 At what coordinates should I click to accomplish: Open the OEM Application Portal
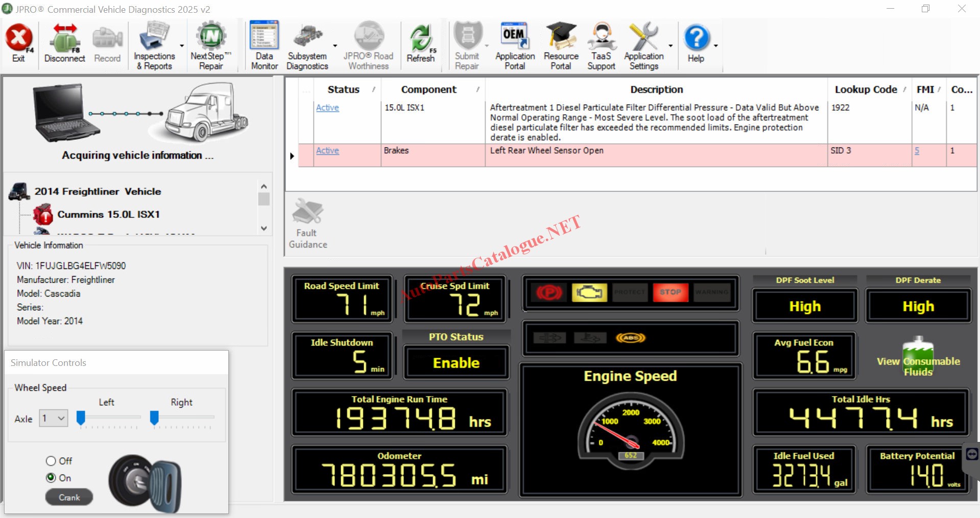[515, 45]
